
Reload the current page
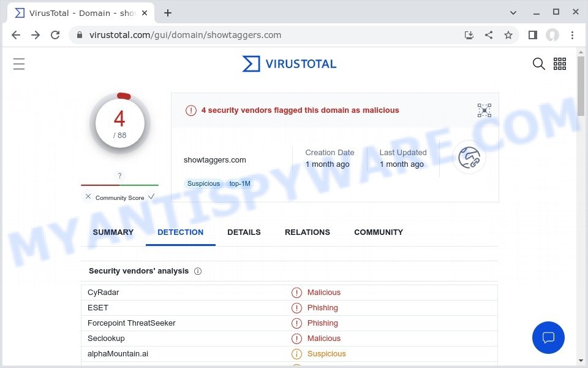click(x=55, y=35)
